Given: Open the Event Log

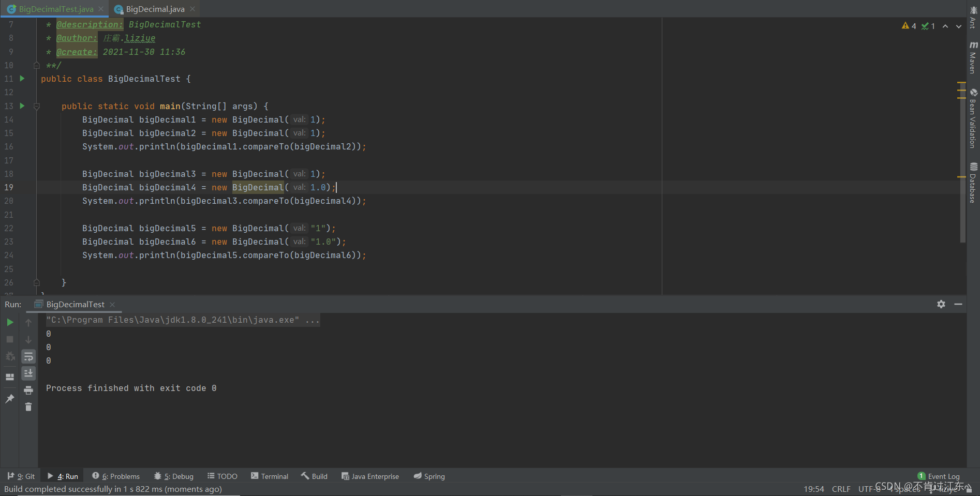Looking at the screenshot, I should coord(939,476).
